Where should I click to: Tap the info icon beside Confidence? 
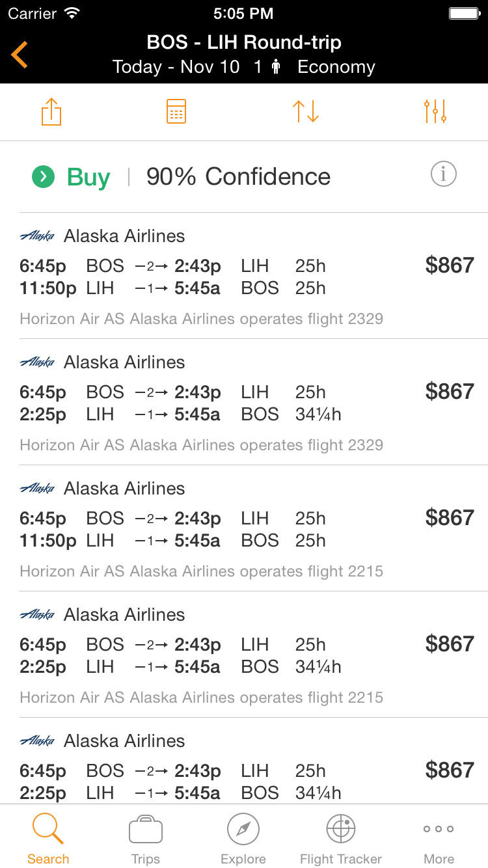click(x=444, y=174)
